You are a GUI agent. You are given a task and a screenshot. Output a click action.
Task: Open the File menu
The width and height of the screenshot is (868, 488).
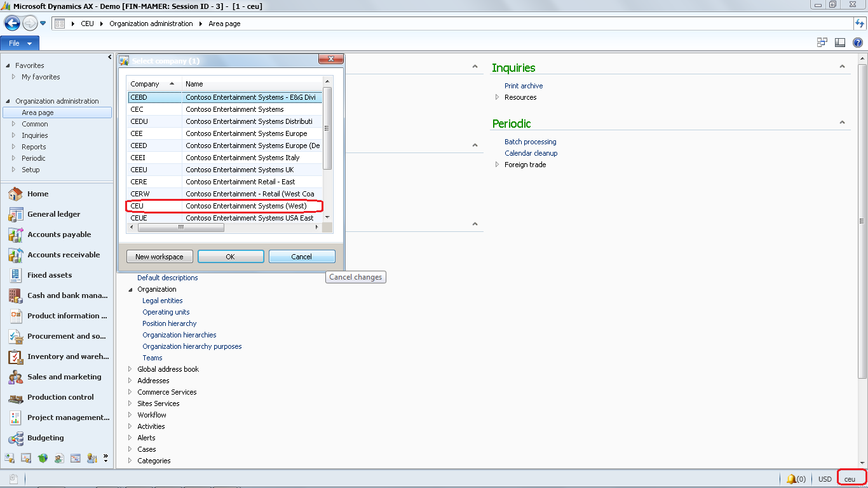[x=20, y=43]
